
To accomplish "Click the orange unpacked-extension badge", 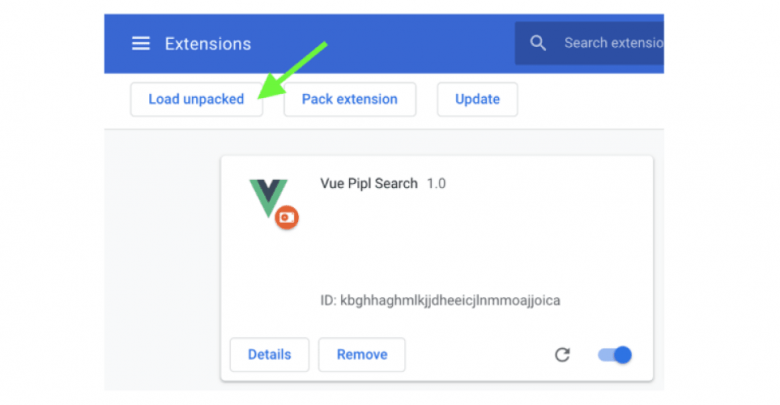I will click(x=287, y=217).
